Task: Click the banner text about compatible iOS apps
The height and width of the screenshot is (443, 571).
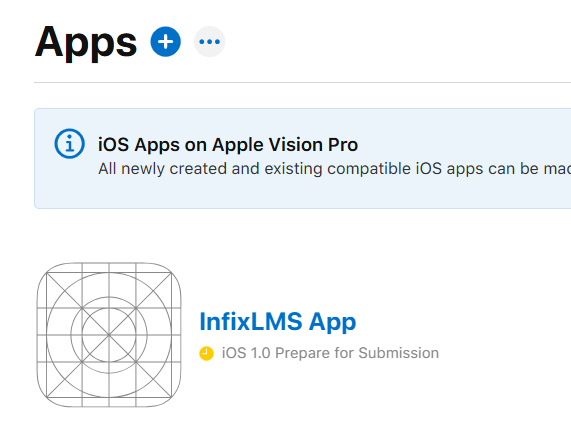Action: (334, 169)
